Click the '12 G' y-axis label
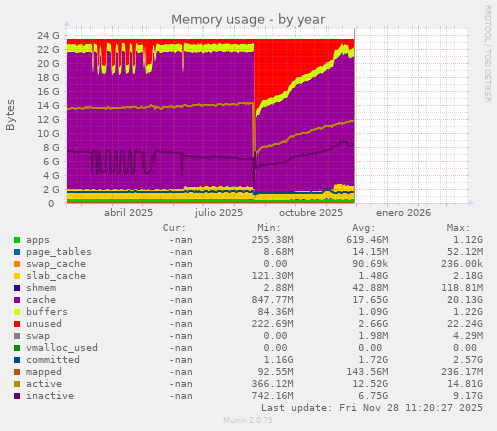This screenshot has height=431, width=497. [48, 119]
